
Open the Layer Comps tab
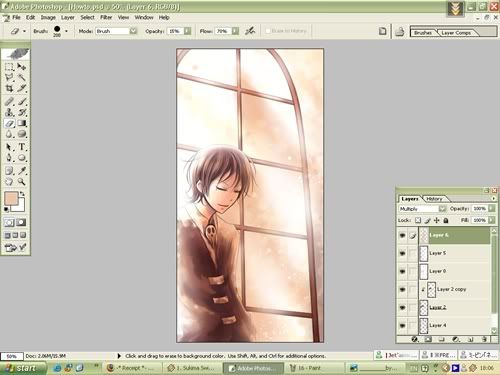pyautogui.click(x=456, y=33)
